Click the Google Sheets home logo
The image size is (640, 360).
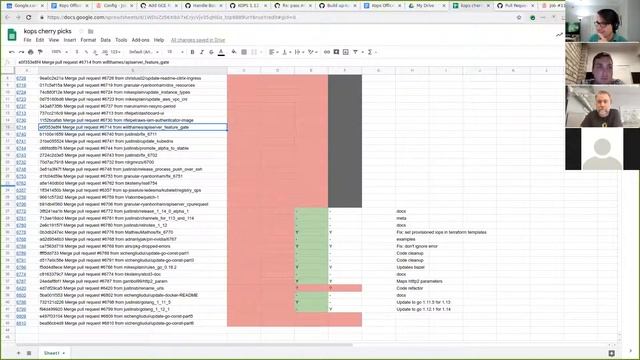pos(12,35)
